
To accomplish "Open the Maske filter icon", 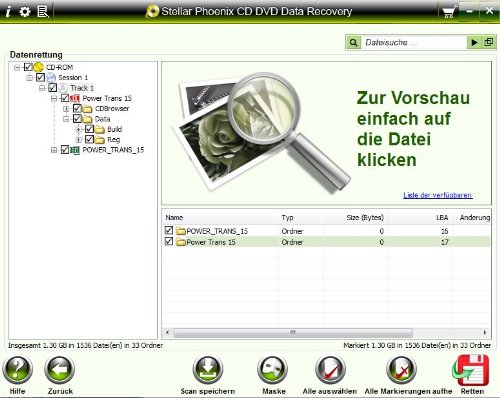I will click(x=273, y=370).
